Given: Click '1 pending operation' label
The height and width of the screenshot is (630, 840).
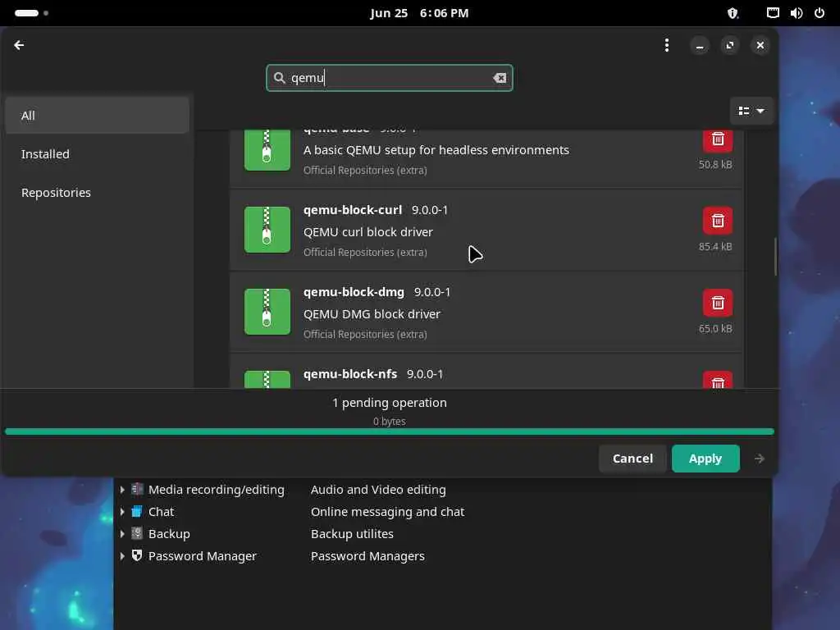Looking at the screenshot, I should click(x=390, y=402).
